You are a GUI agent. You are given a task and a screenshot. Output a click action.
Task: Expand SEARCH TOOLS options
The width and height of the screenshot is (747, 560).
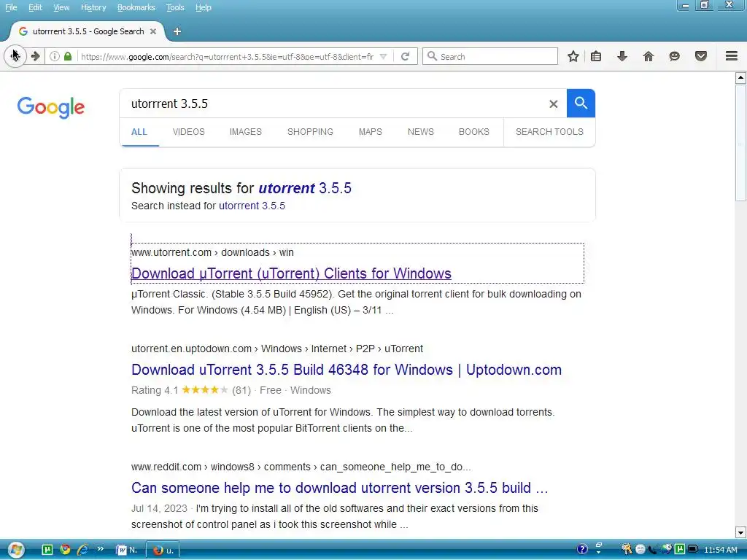[549, 132]
